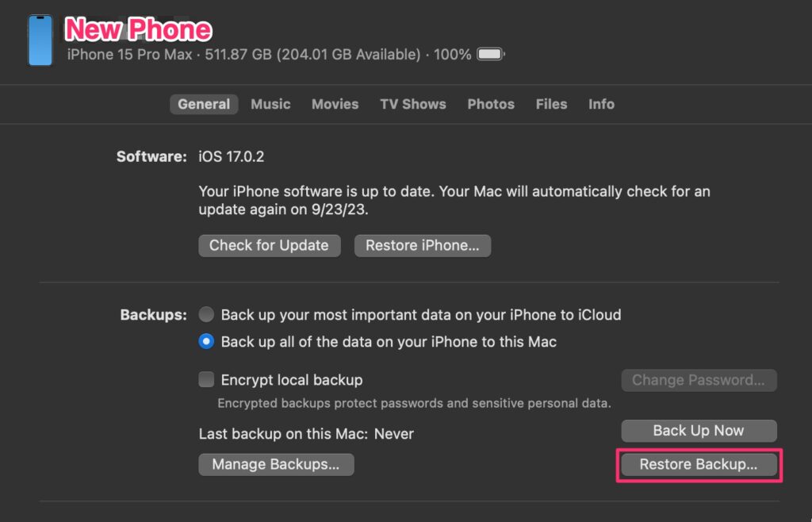This screenshot has width=812, height=522.
Task: Start a backup with Back Up Now
Action: click(698, 431)
